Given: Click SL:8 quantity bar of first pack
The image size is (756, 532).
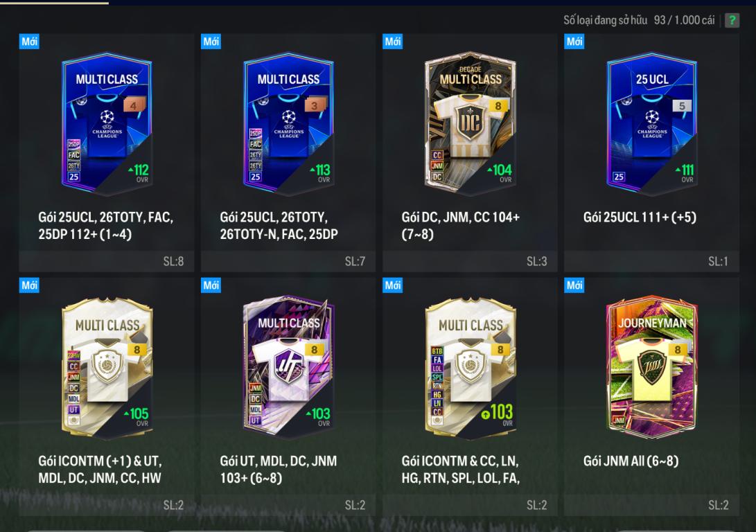Looking at the screenshot, I should click(x=107, y=262).
